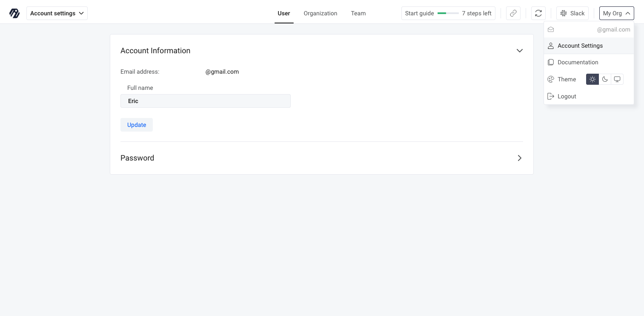Switch to the Team tab
The height and width of the screenshot is (316, 644).
(358, 13)
